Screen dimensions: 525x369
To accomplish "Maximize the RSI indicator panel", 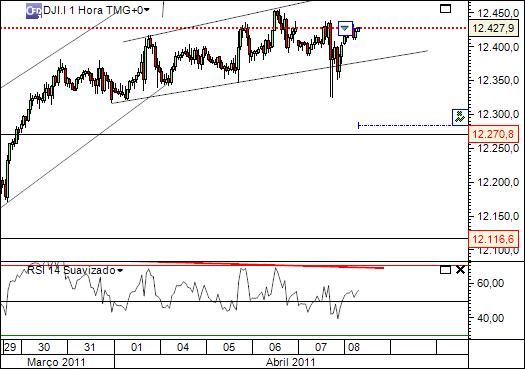I will click(x=445, y=270).
